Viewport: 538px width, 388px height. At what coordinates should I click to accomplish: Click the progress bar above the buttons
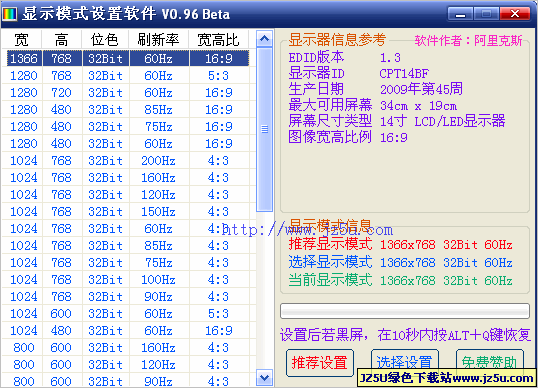point(405,311)
